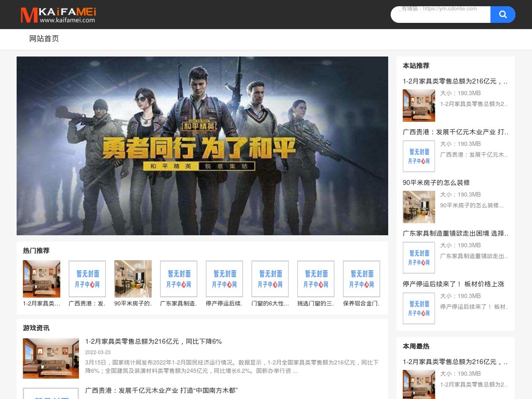The width and height of the screenshot is (532, 399).
Task: Click 本站推荐 dining room thumbnail for 90平米房子
Action: pos(419,207)
